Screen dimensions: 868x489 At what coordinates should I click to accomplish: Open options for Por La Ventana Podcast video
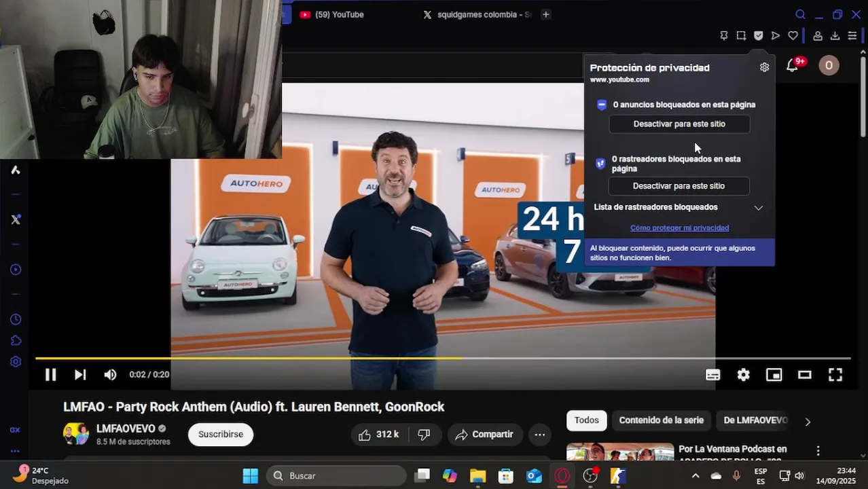pyautogui.click(x=818, y=451)
